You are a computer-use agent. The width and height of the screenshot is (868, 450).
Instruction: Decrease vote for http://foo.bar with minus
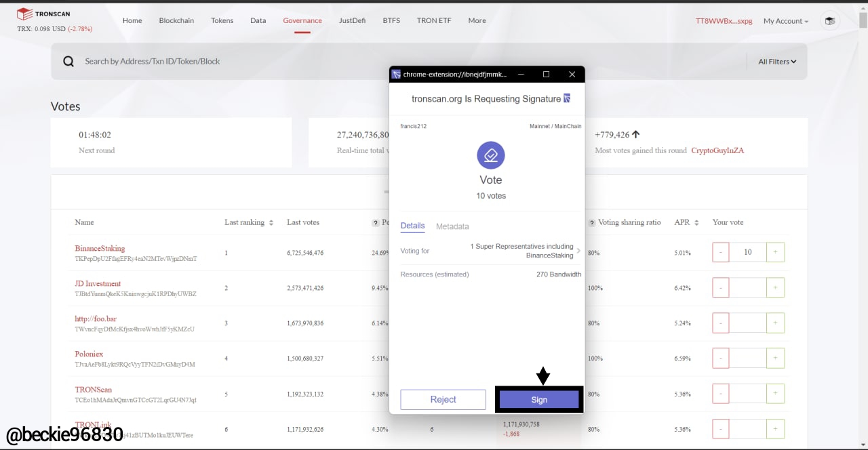(x=720, y=323)
